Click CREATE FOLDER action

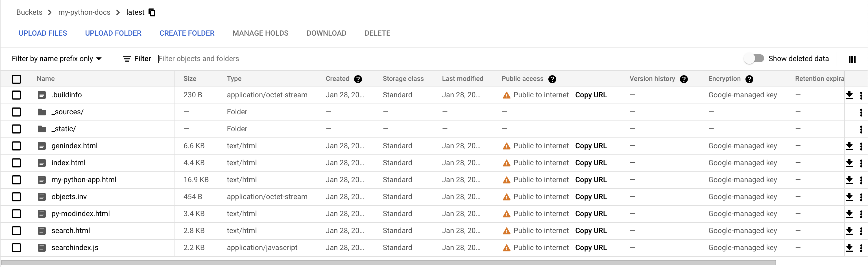pyautogui.click(x=187, y=33)
